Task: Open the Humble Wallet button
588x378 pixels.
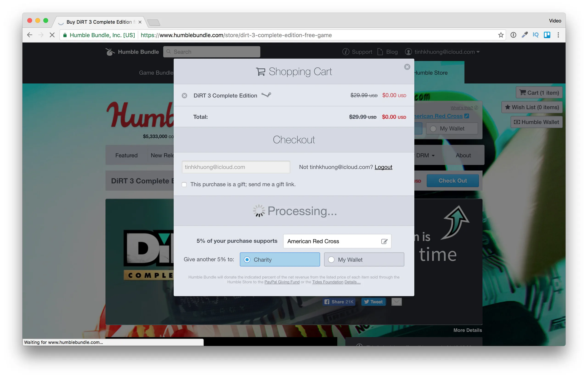Action: coord(536,122)
